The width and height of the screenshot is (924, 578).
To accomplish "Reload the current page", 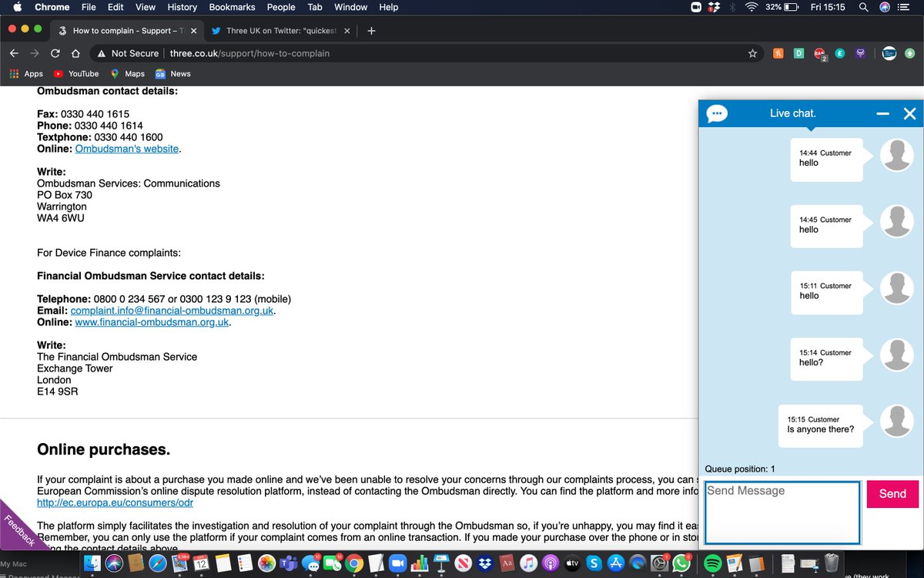I will click(x=55, y=53).
